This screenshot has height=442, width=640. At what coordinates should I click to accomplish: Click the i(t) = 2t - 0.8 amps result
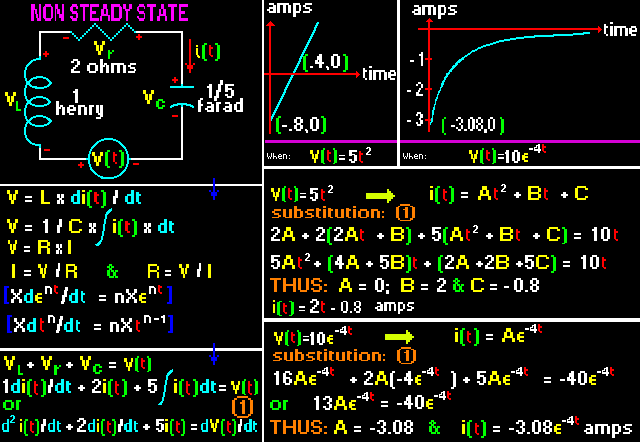tap(343, 307)
